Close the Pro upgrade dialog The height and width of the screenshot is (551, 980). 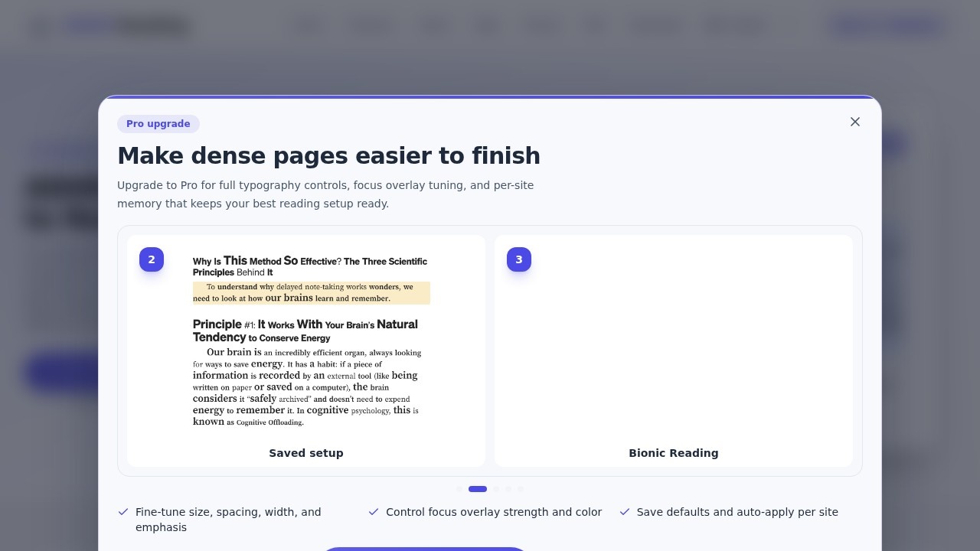tap(855, 122)
